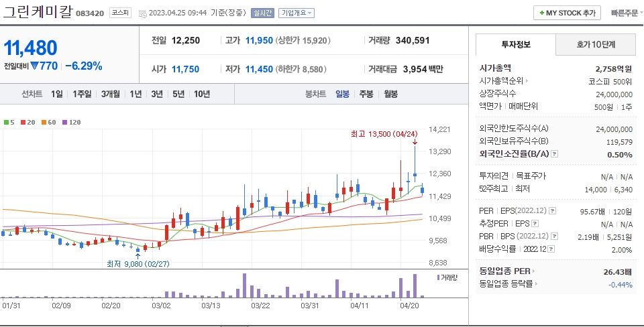Click the purple 120-day moving average legend
The image size is (644, 327).
click(72, 122)
